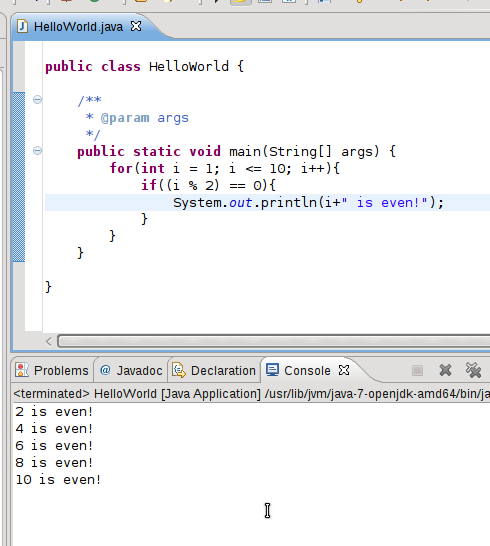The height and width of the screenshot is (546, 490).
Task: Collapse the Javadoc comment fold marker
Action: tap(37, 100)
